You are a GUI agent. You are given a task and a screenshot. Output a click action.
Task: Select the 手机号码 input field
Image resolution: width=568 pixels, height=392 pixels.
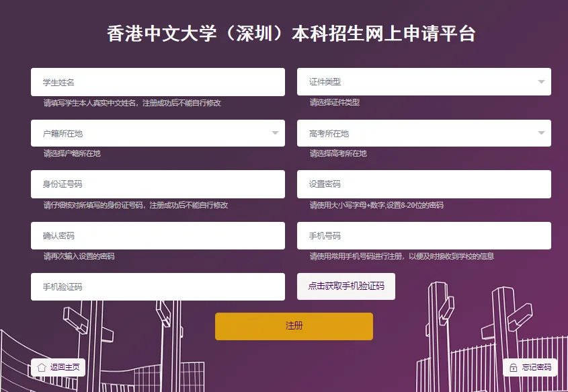pos(424,236)
